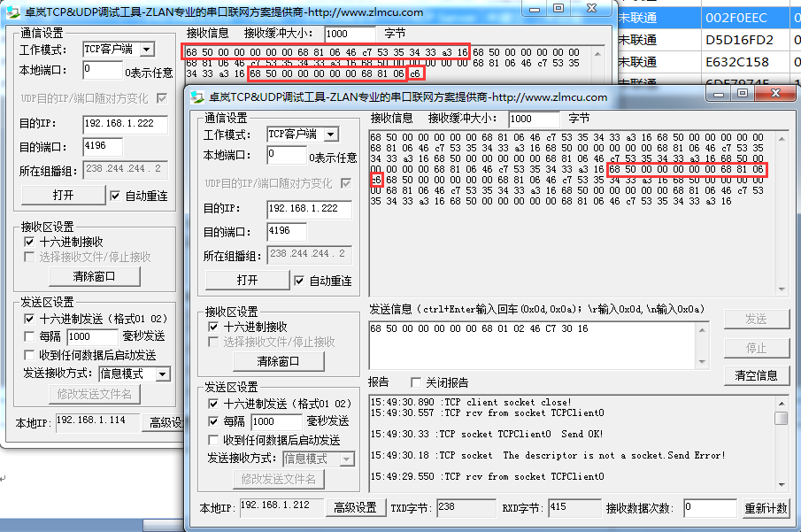Image resolution: width=801 pixels, height=532 pixels.
Task: Click the received data scroll-up arrow in front window
Action: (781, 136)
